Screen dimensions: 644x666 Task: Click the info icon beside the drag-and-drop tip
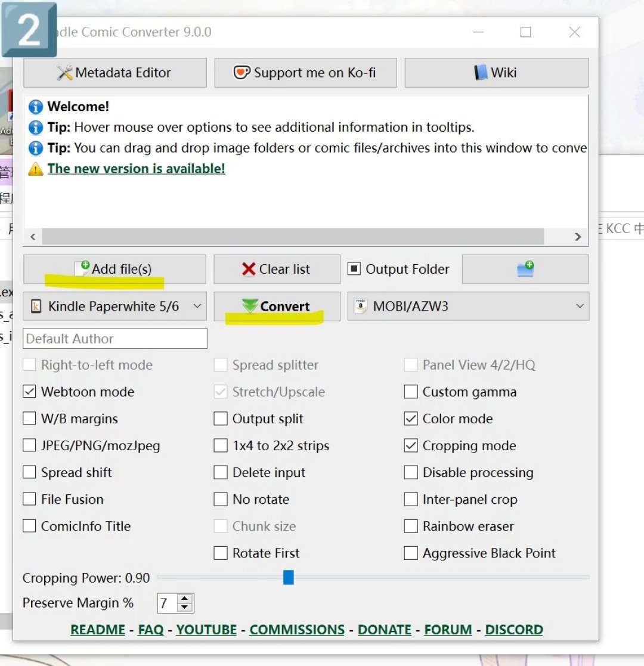pyautogui.click(x=36, y=148)
